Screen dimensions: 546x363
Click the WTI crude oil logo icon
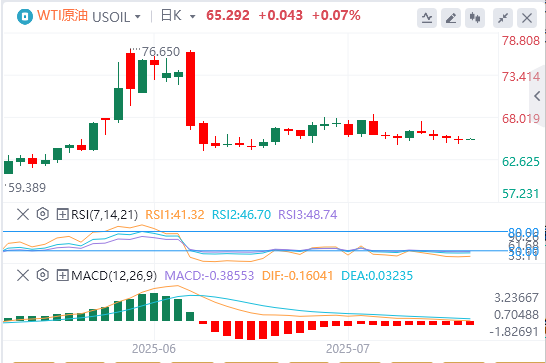click(25, 17)
